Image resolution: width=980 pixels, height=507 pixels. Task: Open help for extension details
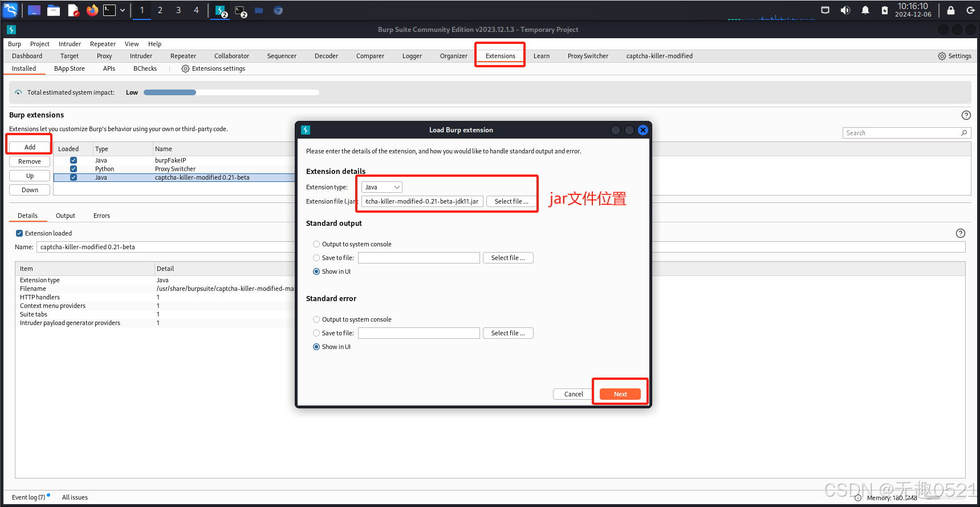coord(960,233)
